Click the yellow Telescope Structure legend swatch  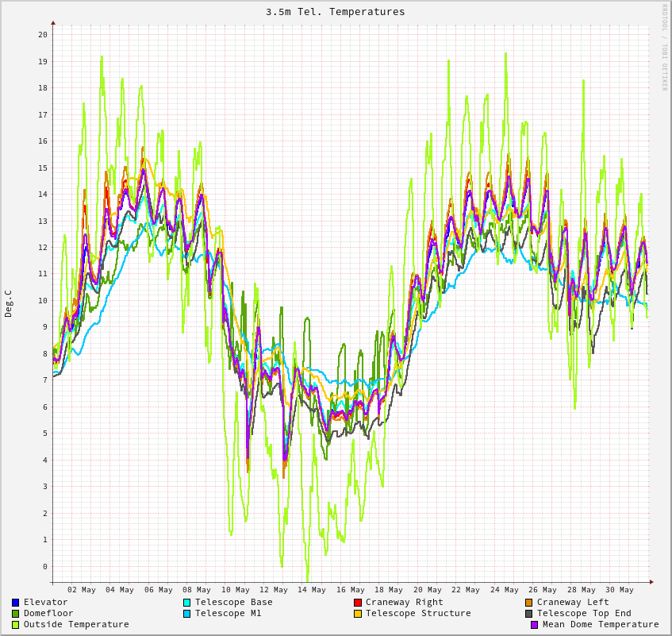tap(358, 614)
